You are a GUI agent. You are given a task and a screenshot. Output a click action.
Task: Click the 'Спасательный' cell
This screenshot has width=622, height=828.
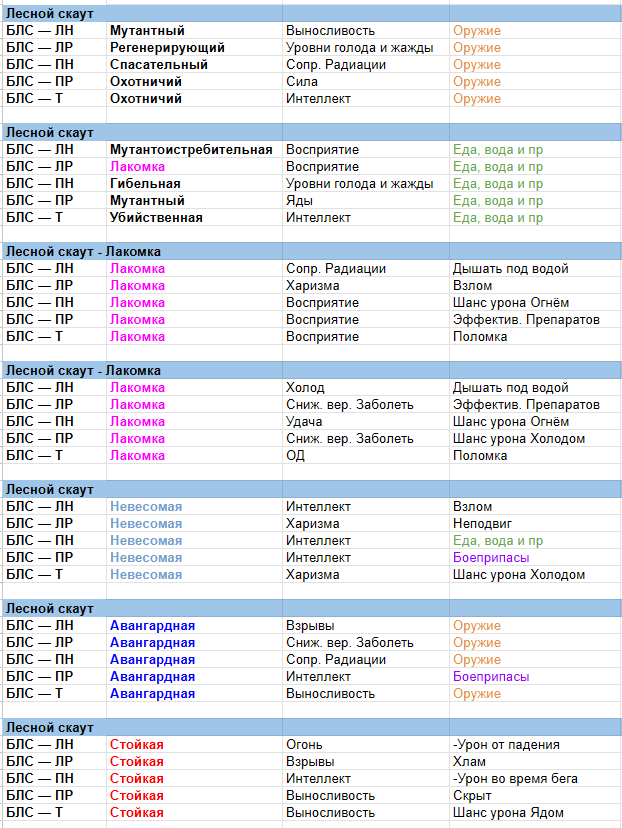click(x=194, y=64)
